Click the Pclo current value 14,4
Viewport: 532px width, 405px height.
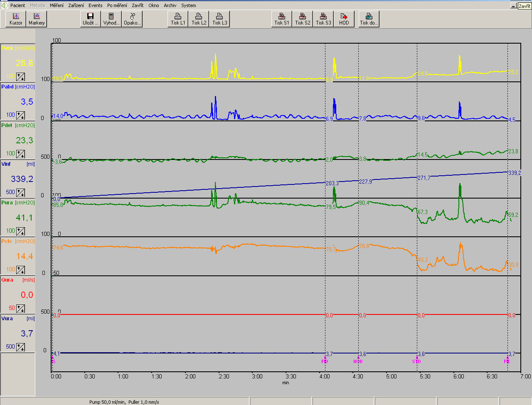click(x=24, y=256)
